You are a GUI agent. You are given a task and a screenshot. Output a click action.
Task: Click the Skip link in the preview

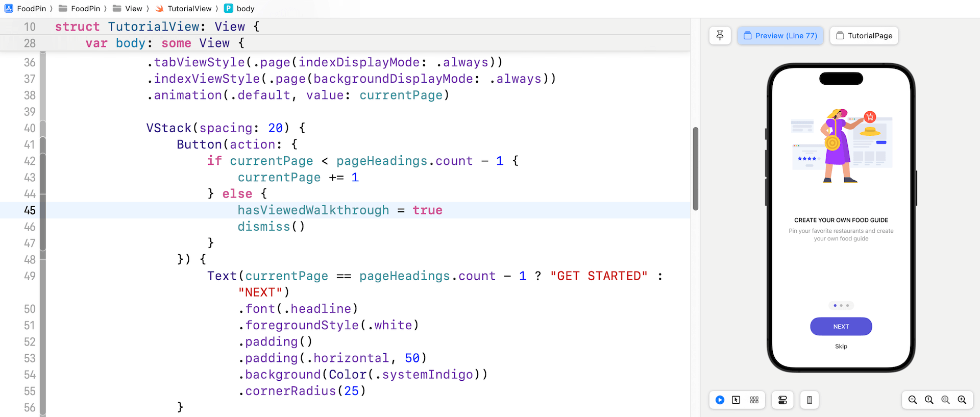coord(841,347)
